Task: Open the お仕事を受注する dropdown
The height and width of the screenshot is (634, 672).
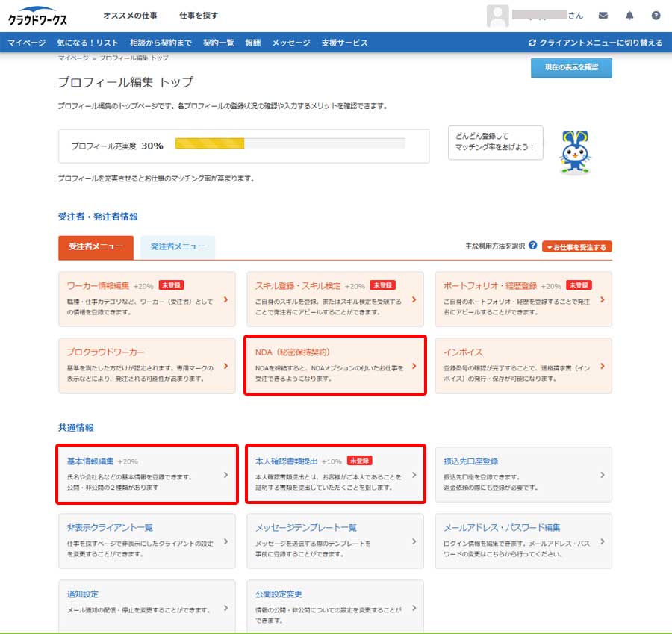Action: click(x=577, y=247)
